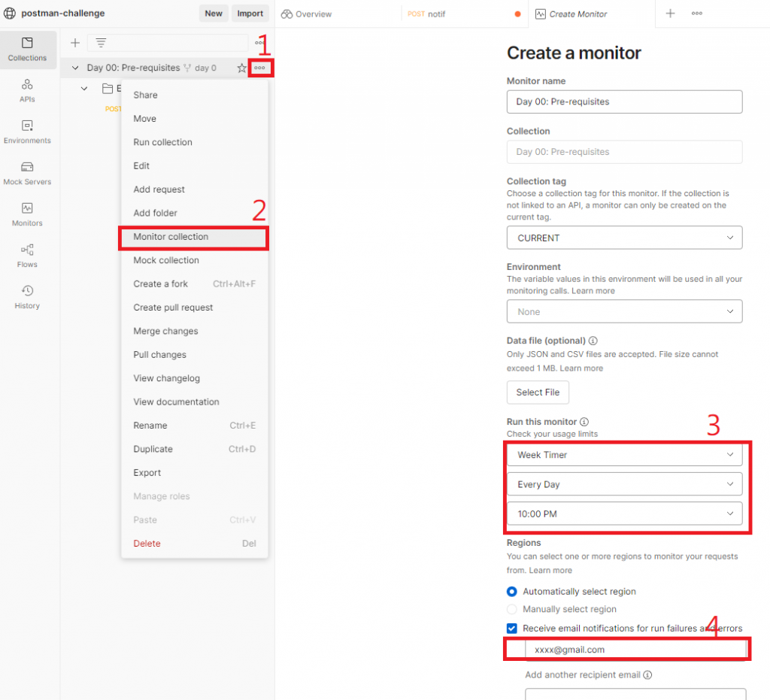Choose Pull changes from the context menu
This screenshot has height=700, width=770.
195,354
